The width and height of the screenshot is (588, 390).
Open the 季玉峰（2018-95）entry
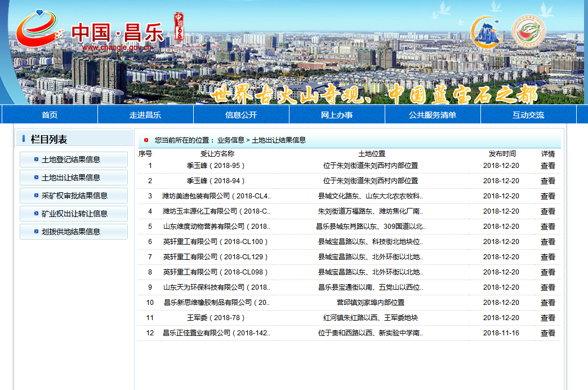(x=216, y=166)
